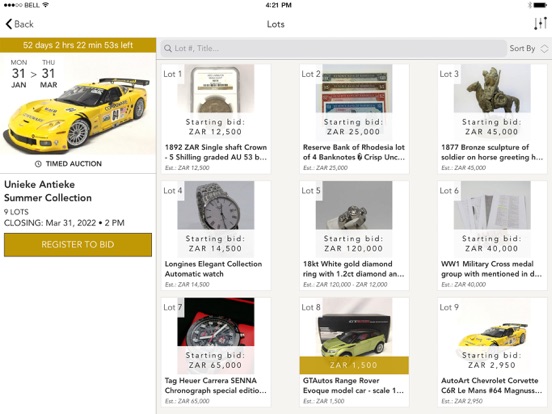This screenshot has width=552, height=414.
Task: Tap the Back chevron arrow
Action: click(x=9, y=24)
